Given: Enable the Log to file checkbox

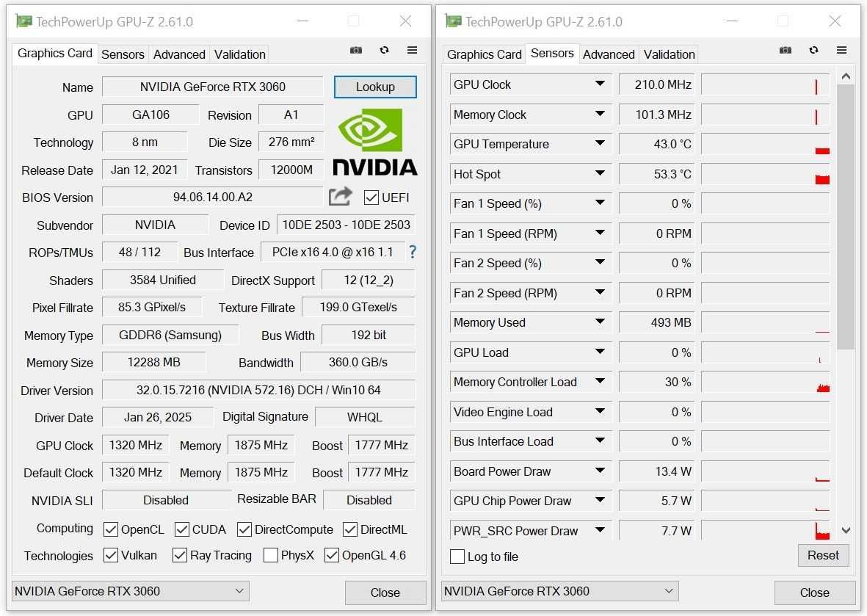Looking at the screenshot, I should click(457, 557).
